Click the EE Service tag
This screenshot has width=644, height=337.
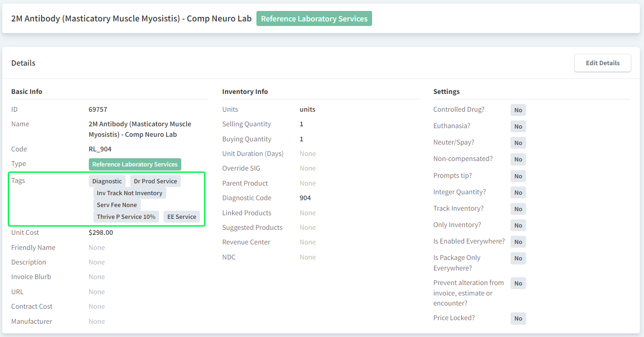181,217
